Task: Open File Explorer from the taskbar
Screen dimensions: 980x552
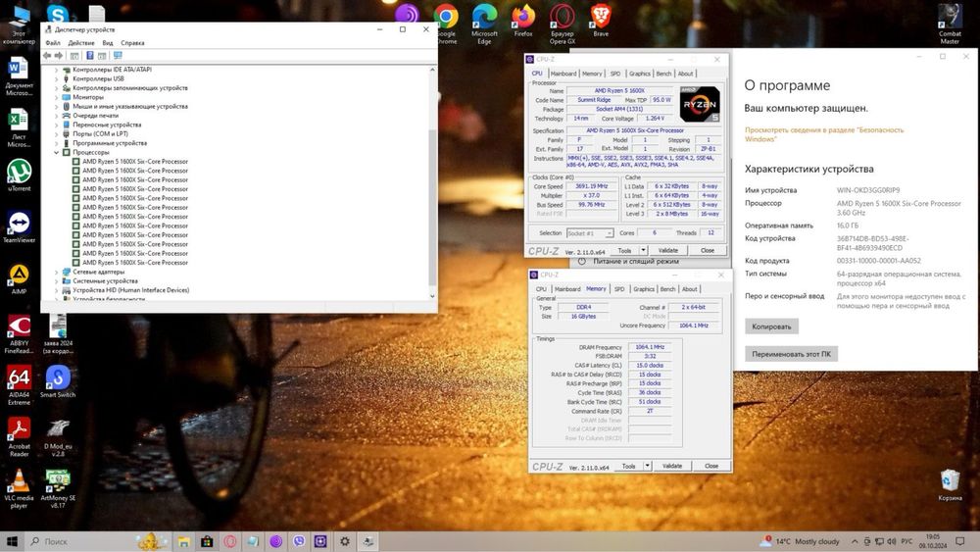Action: coord(183,541)
